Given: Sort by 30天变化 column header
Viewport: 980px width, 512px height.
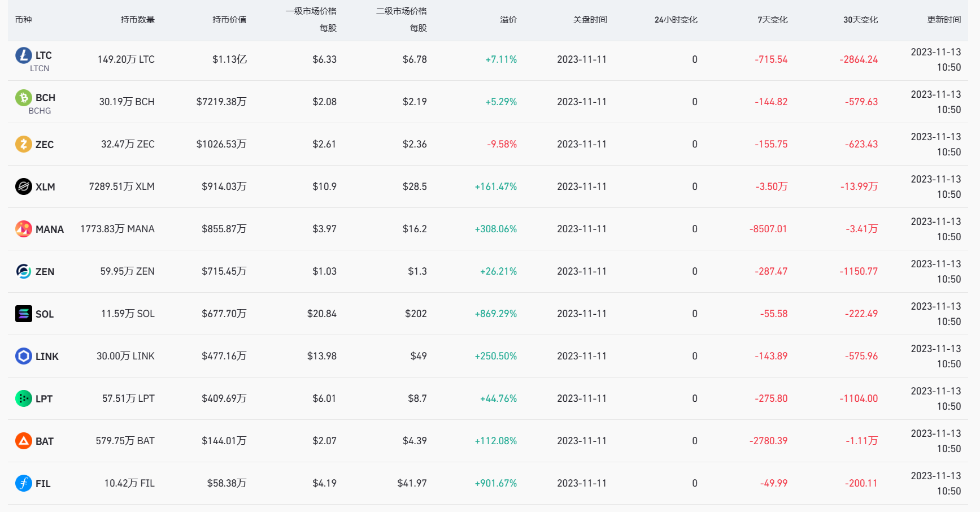Looking at the screenshot, I should pyautogui.click(x=860, y=20).
